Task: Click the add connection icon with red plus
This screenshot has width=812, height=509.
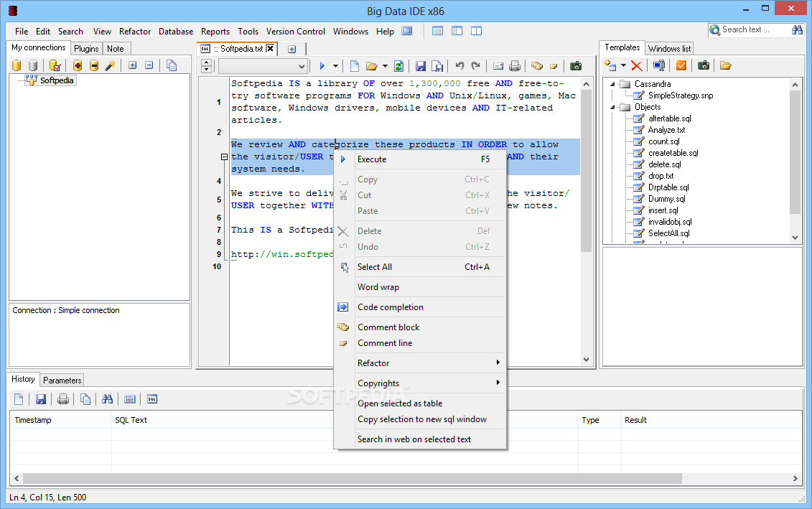Action: [x=78, y=65]
